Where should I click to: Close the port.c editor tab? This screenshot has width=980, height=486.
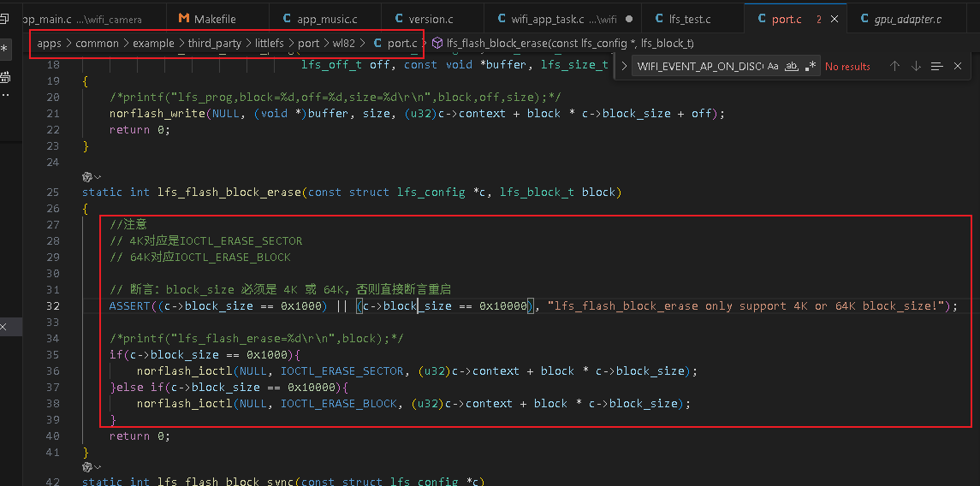click(x=834, y=20)
